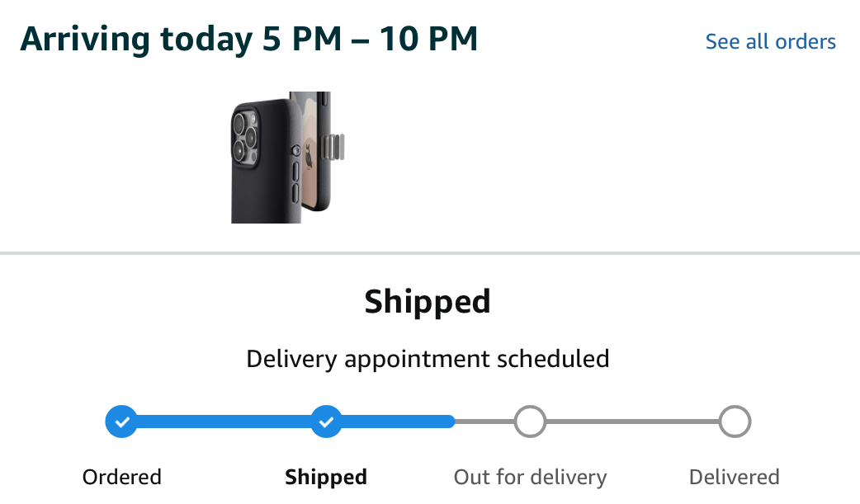Click gray line between Out for delivery and Delivered

(x=632, y=422)
